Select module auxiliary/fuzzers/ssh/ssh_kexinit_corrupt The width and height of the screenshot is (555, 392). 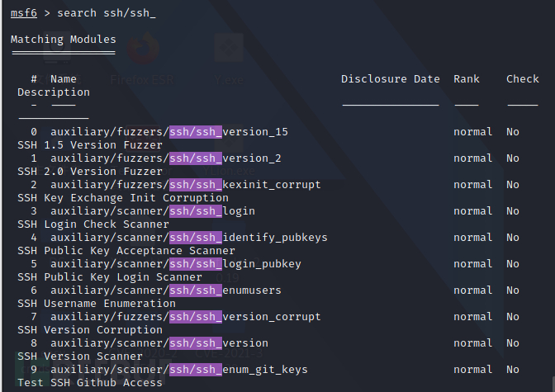(x=186, y=185)
